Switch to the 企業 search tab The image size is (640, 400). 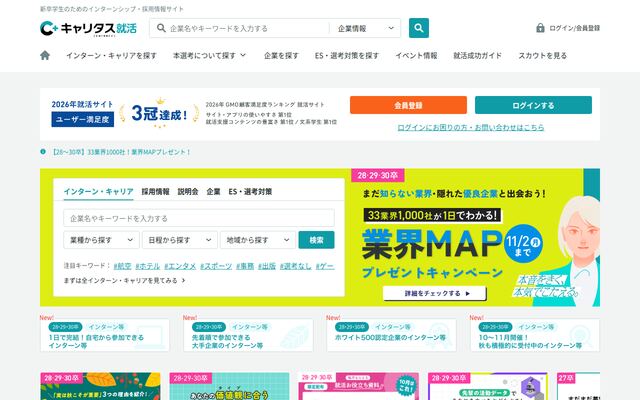point(213,191)
